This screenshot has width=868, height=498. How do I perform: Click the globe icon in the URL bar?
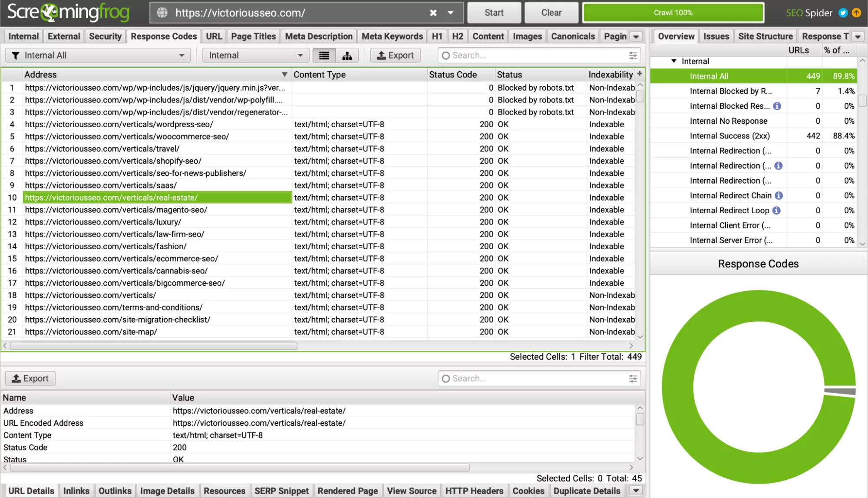(162, 13)
